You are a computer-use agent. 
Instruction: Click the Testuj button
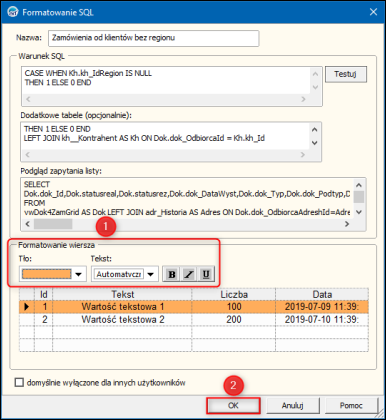point(345,74)
